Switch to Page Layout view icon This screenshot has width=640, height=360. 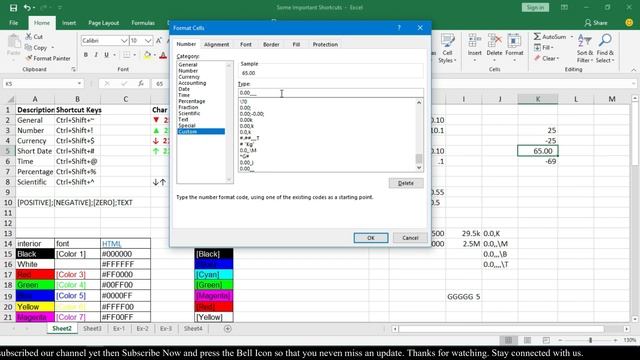[527, 340]
